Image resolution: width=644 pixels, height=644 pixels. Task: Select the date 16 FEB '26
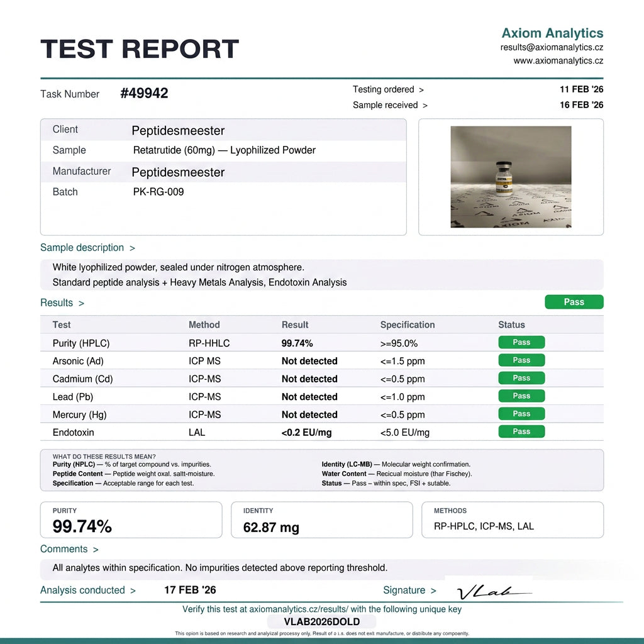(582, 105)
